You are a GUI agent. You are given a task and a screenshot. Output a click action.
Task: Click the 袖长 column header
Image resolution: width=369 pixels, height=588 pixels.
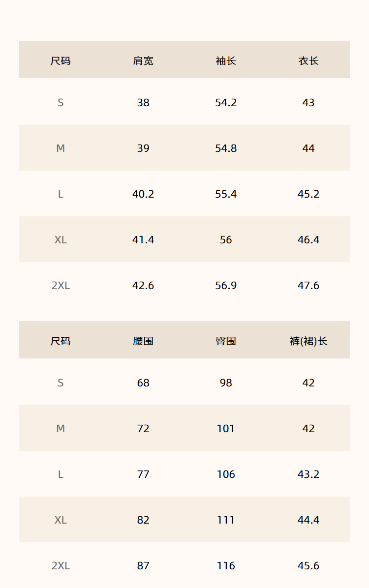point(226,60)
